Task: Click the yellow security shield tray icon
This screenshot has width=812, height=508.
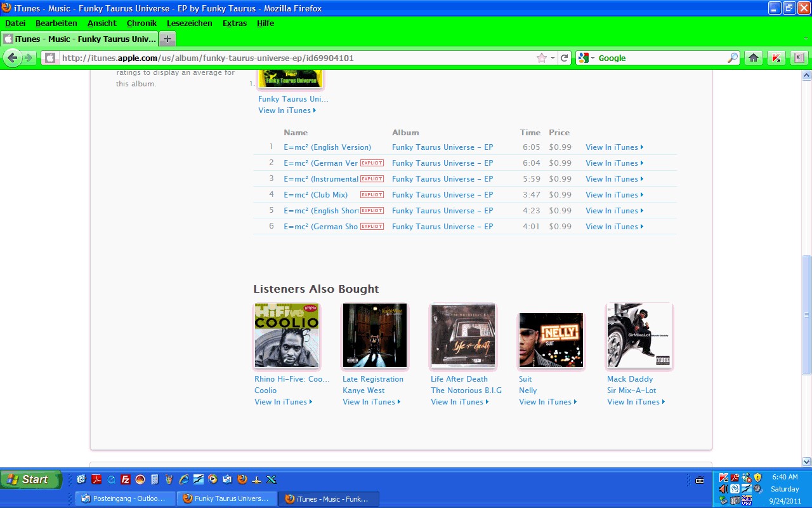Action: [757, 478]
